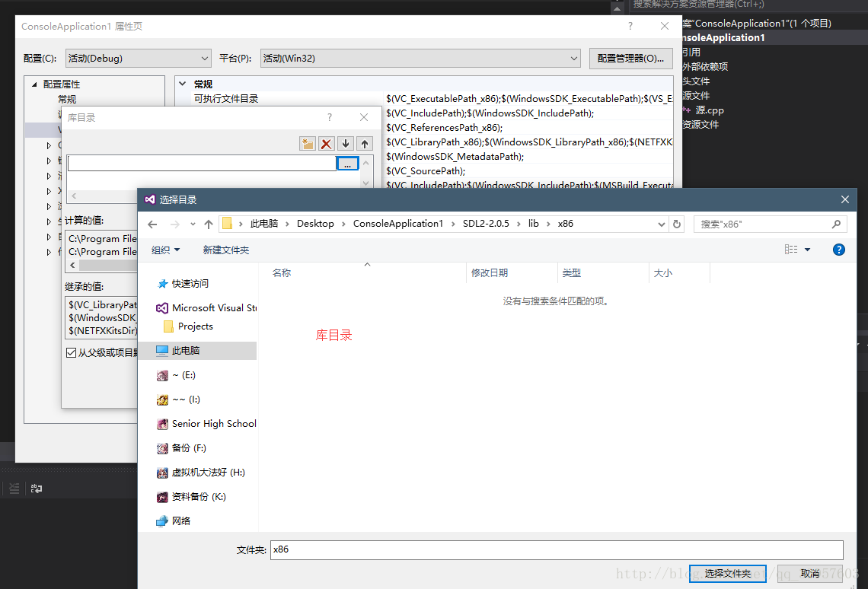
Task: Select Desktop in the breadcrumb path
Action: pyautogui.click(x=315, y=224)
